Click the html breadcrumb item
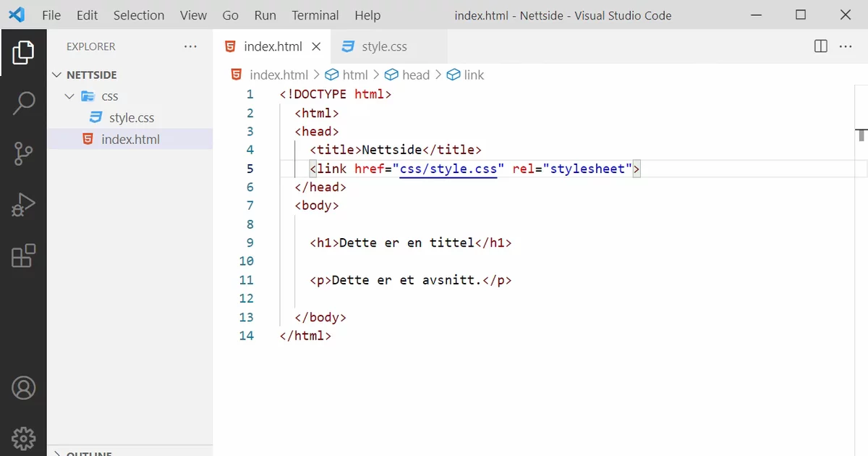The image size is (868, 456). (355, 75)
